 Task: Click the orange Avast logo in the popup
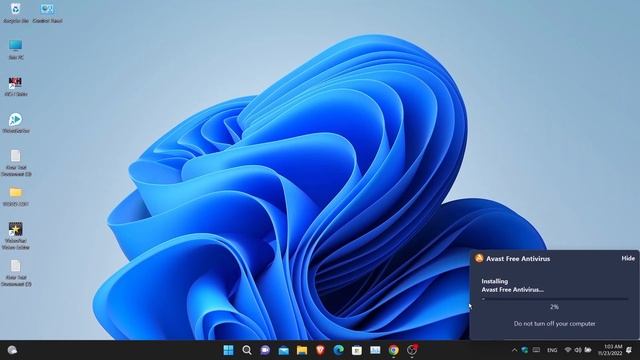pos(479,258)
